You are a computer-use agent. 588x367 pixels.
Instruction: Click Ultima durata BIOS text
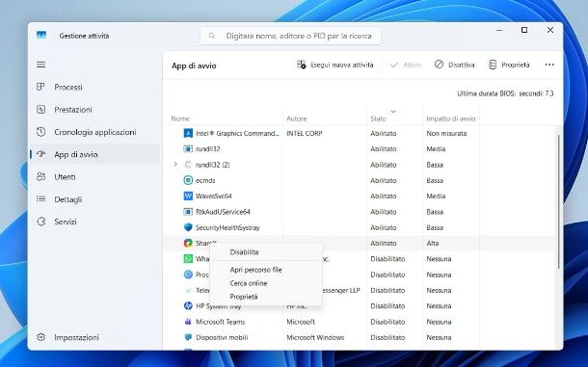coord(505,93)
